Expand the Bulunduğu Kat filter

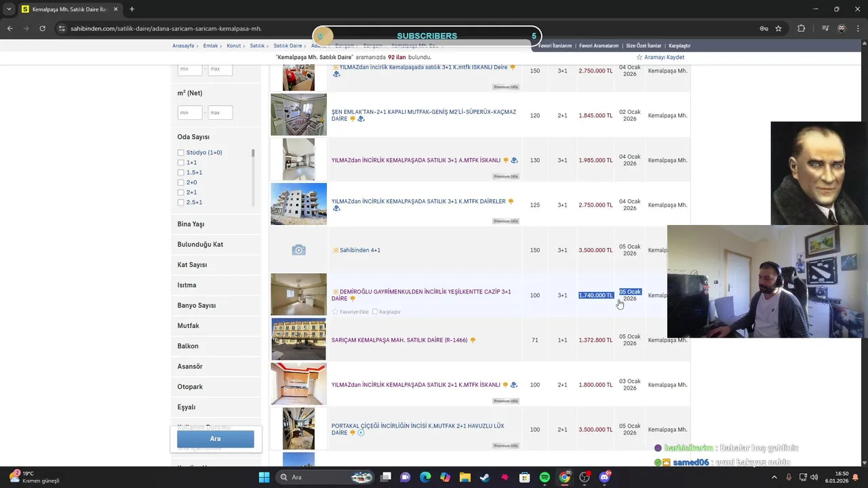pos(216,245)
